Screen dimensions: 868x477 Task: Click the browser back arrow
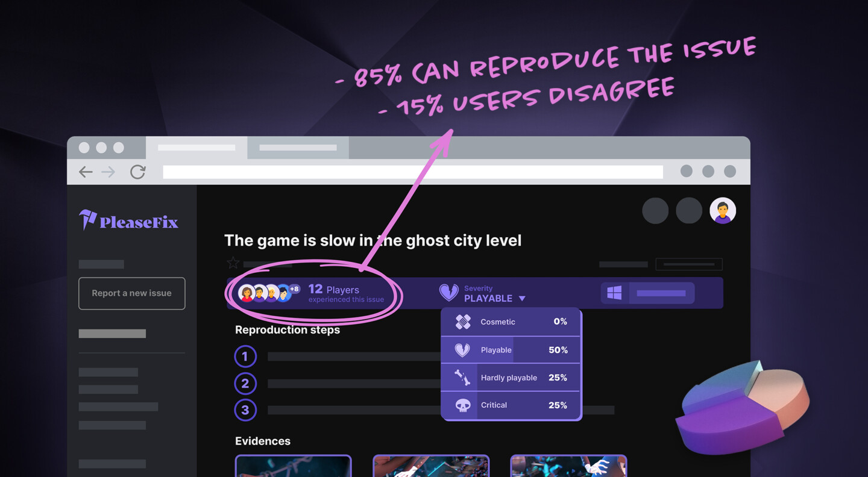[86, 172]
